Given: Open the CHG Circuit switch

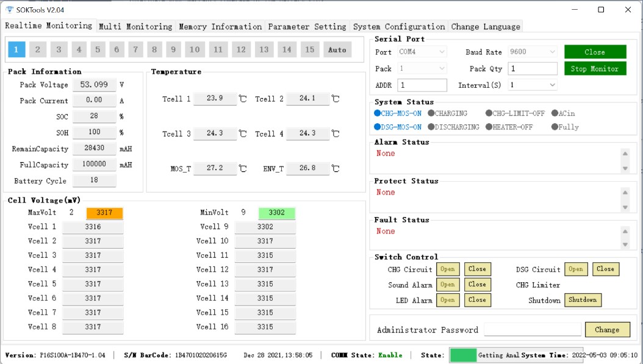Looking at the screenshot, I should point(447,269).
